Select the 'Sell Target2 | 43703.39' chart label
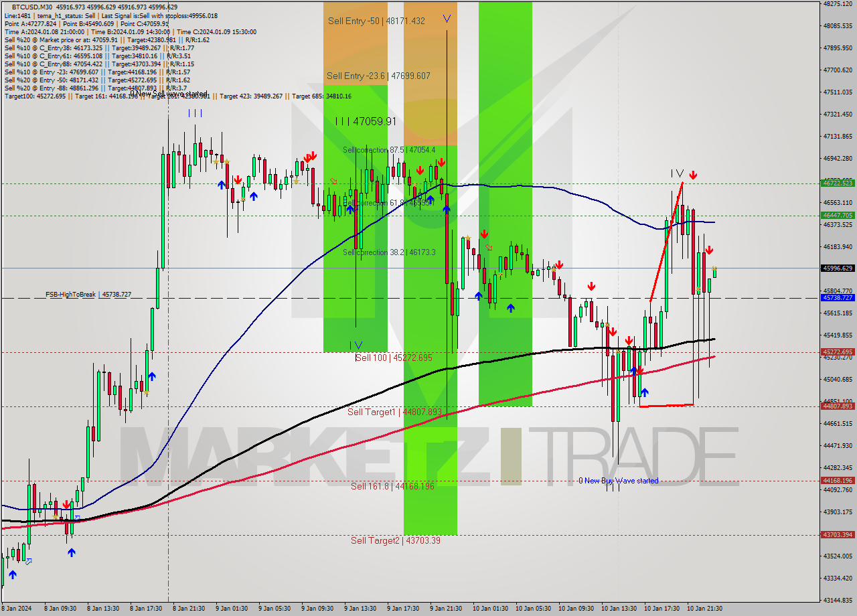The image size is (857, 616). click(395, 540)
